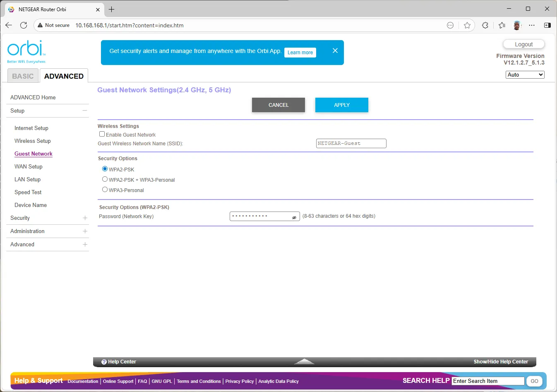This screenshot has height=392, width=557.
Task: Switch to the BASIC tab
Action: (23, 76)
